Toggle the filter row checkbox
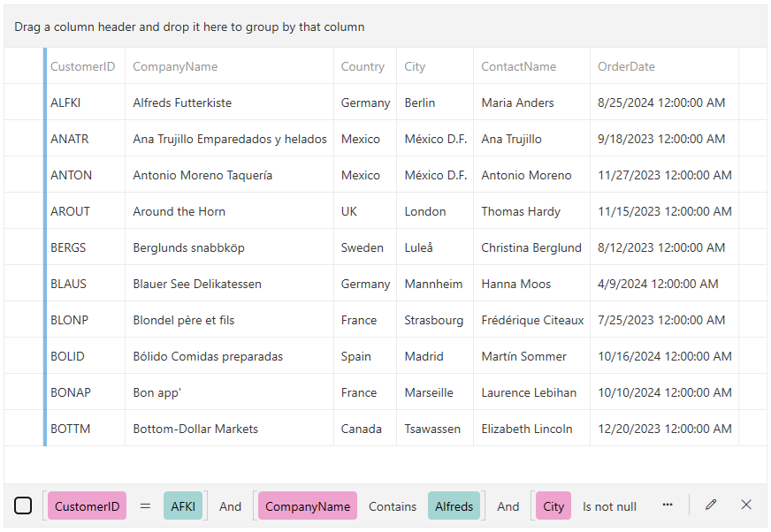The image size is (771, 532). 23,505
